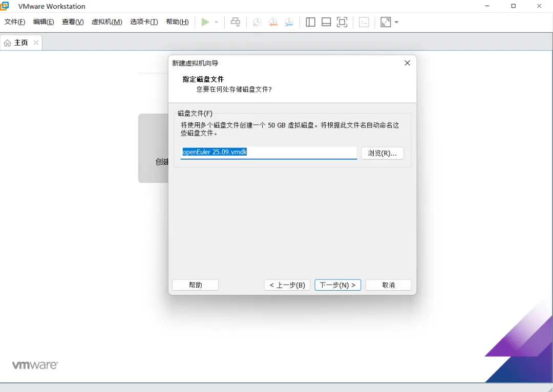This screenshot has width=553, height=392.
Task: Click the 浏览(R)... browse button
Action: click(x=382, y=153)
